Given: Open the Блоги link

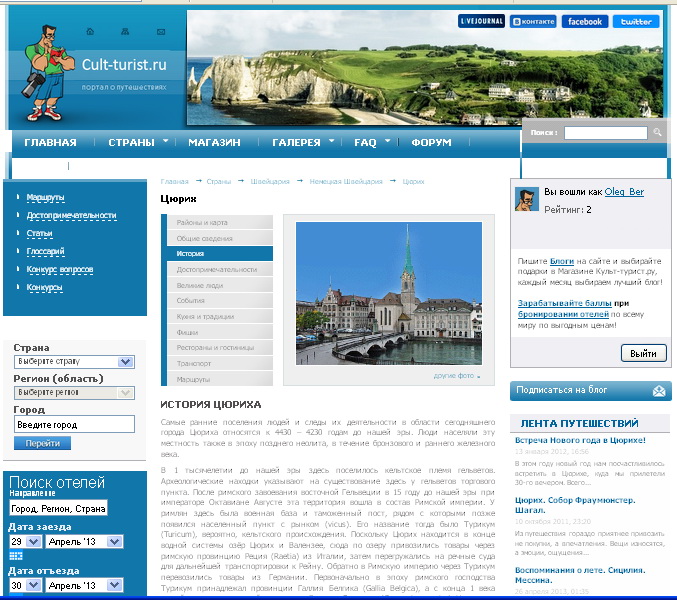Looking at the screenshot, I should [x=562, y=261].
